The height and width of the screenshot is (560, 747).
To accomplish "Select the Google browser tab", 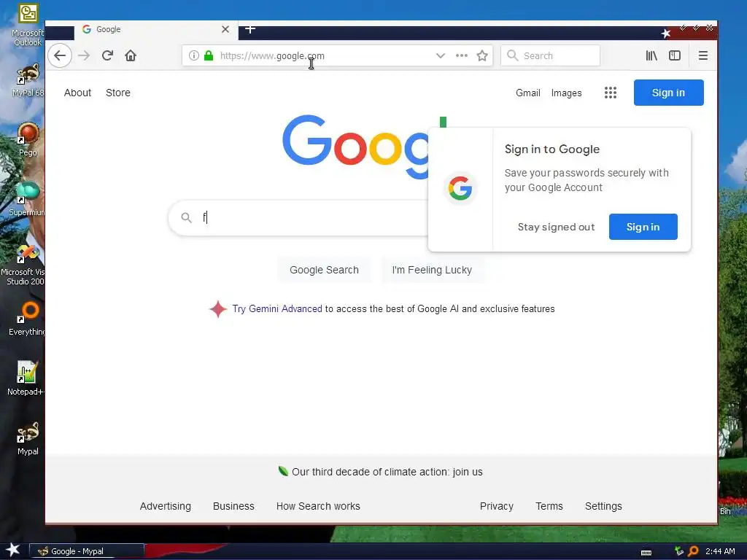I will pos(156,29).
